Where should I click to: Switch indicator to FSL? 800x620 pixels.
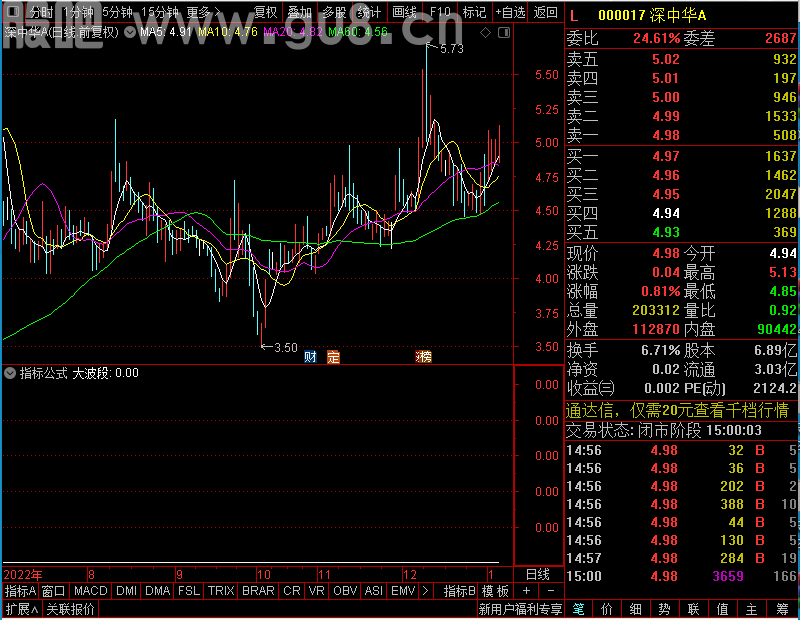pyautogui.click(x=189, y=591)
